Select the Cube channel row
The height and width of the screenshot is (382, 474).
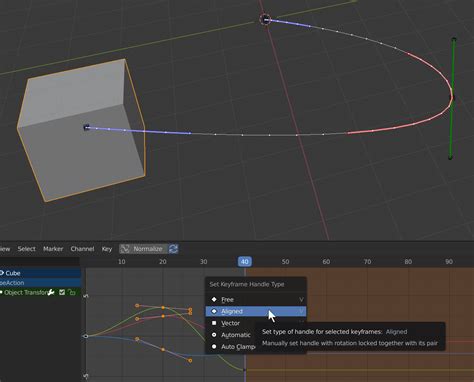tap(40, 273)
